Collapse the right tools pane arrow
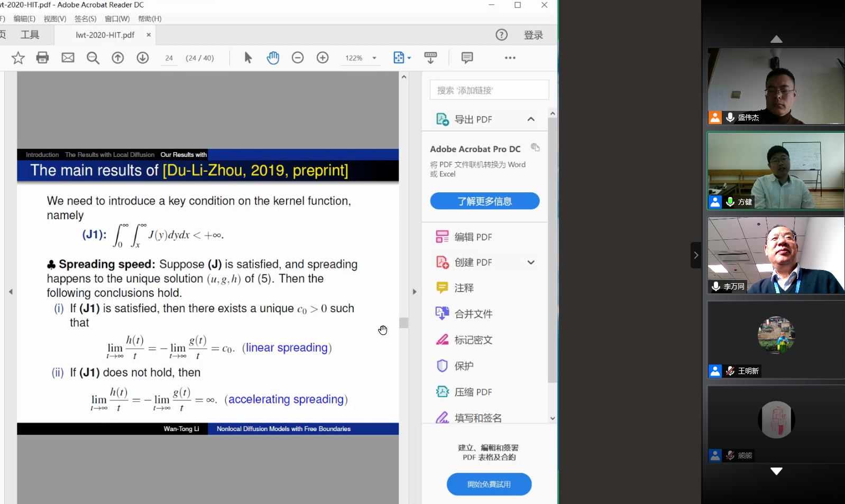 (415, 292)
